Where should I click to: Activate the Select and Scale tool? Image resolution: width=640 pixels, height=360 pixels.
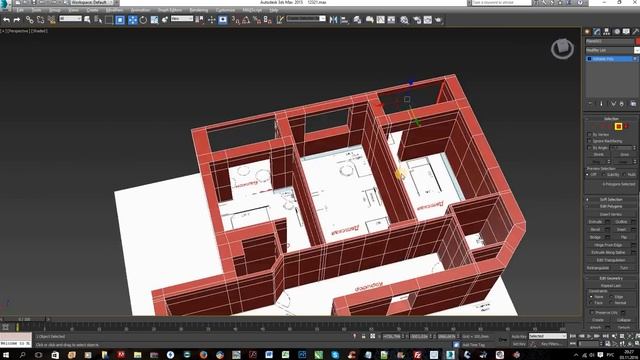(x=154, y=20)
